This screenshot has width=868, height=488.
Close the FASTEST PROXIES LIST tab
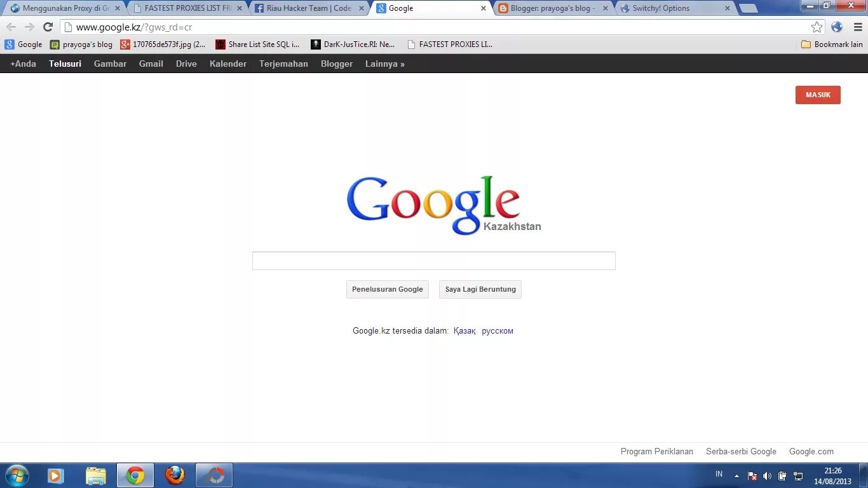click(x=240, y=8)
